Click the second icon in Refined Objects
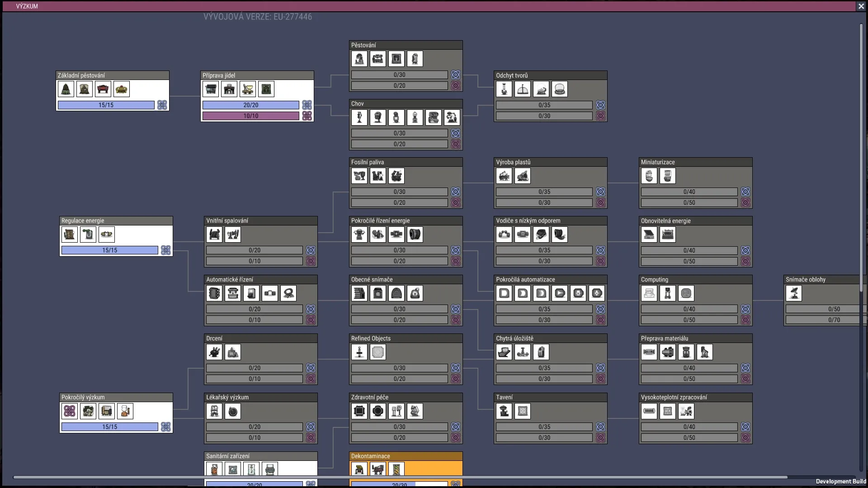The height and width of the screenshot is (488, 868). click(x=378, y=352)
